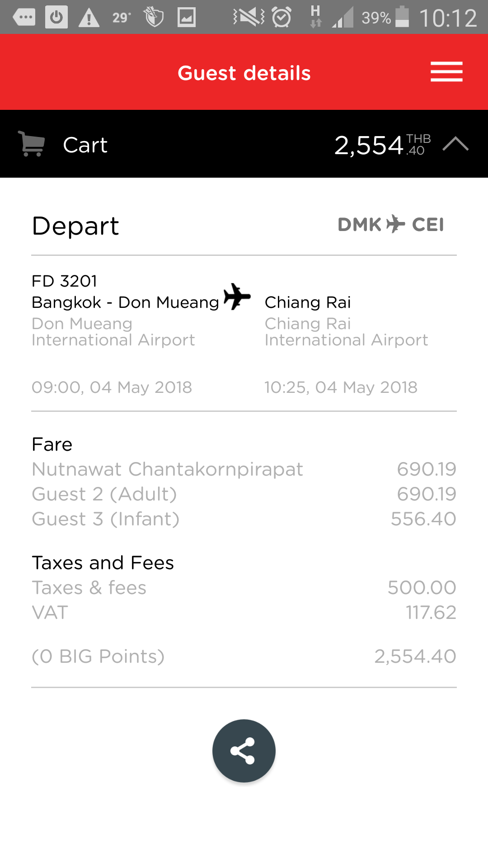Tap the warning triangle notification icon
Viewport: 488px width, 868px height.
tap(89, 18)
